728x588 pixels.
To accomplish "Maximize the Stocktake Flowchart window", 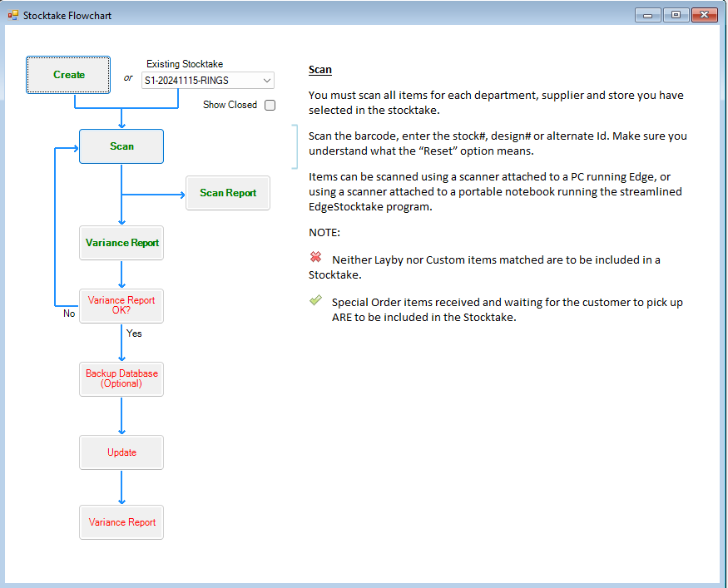I will [x=676, y=14].
